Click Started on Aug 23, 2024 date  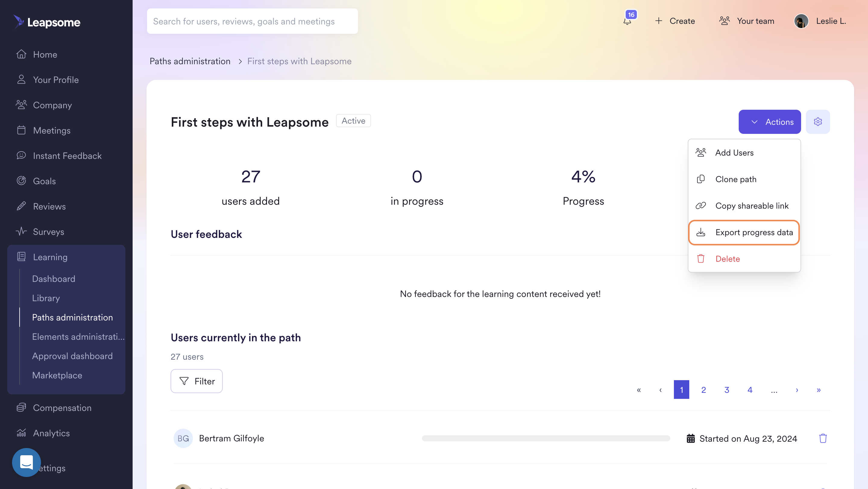coord(742,438)
